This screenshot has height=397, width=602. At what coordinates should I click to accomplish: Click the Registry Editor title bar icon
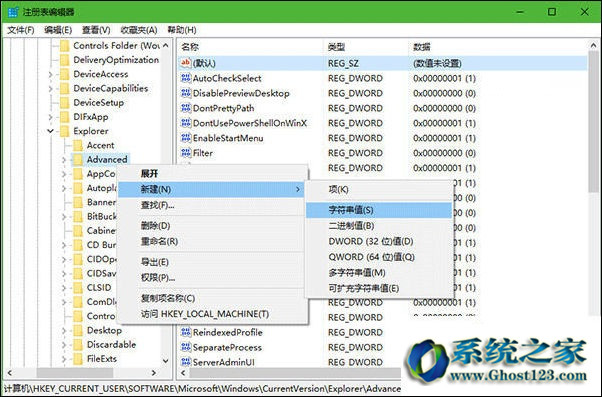[13, 12]
